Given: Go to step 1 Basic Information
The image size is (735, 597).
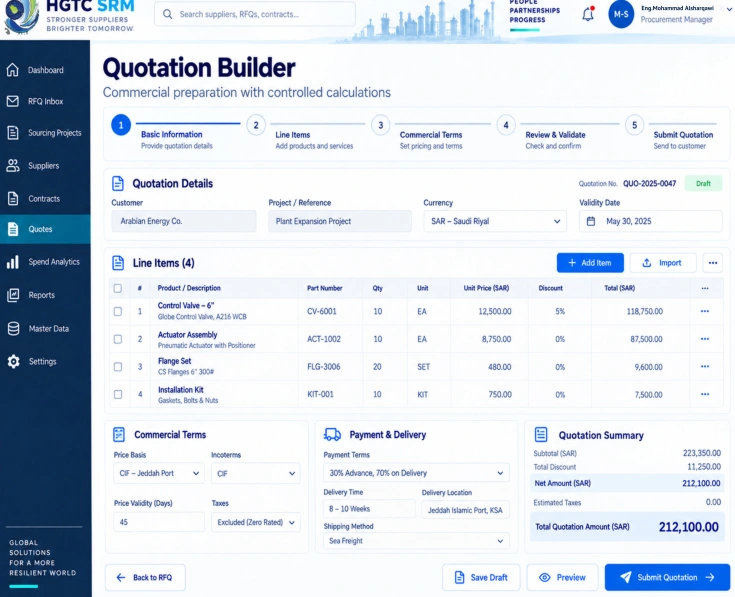Looking at the screenshot, I should [120, 125].
